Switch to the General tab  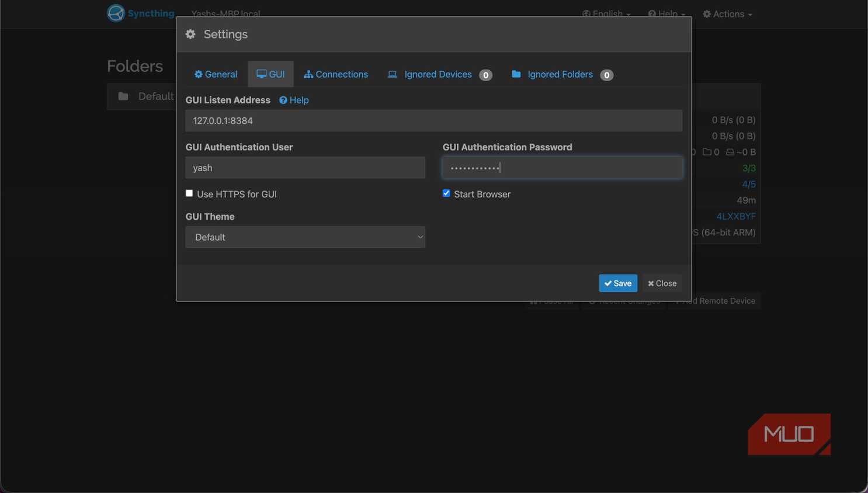pos(216,74)
